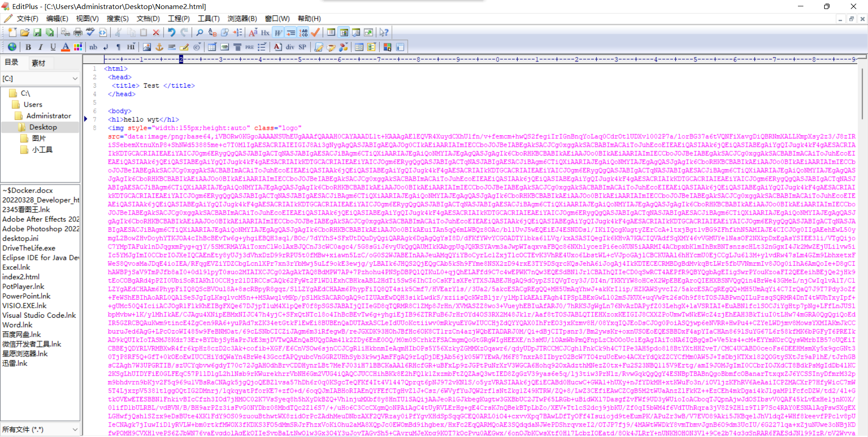Click the Save All icon
The image size is (868, 437).
[x=50, y=33]
